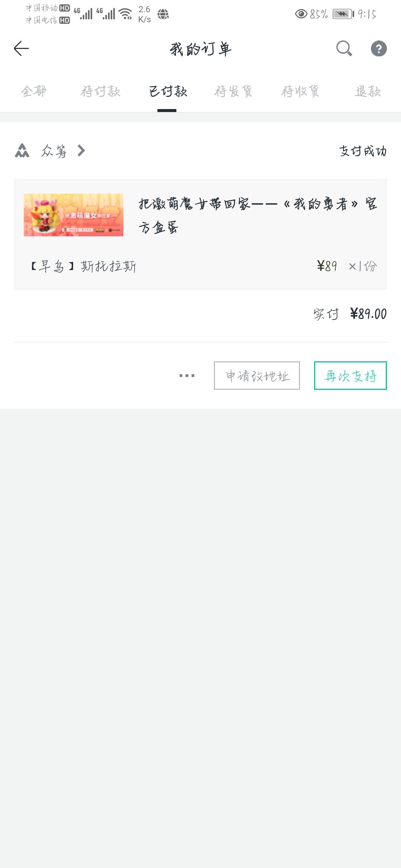Open the three-dot more options menu

click(187, 376)
